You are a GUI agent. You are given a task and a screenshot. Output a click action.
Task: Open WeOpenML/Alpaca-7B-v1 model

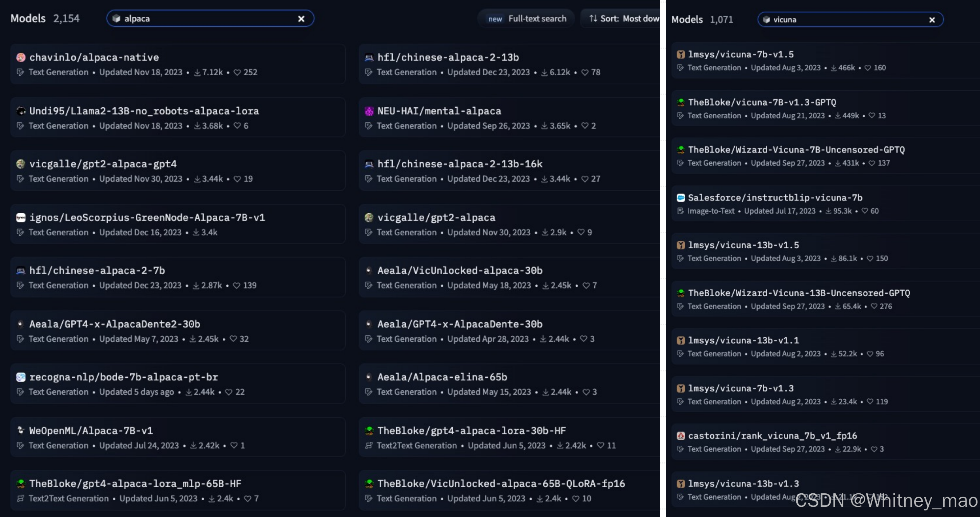click(x=91, y=431)
